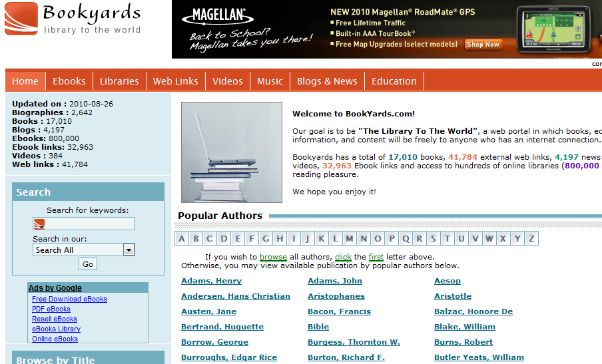
Task: Click the Bookyards logo icon
Action: click(x=21, y=19)
